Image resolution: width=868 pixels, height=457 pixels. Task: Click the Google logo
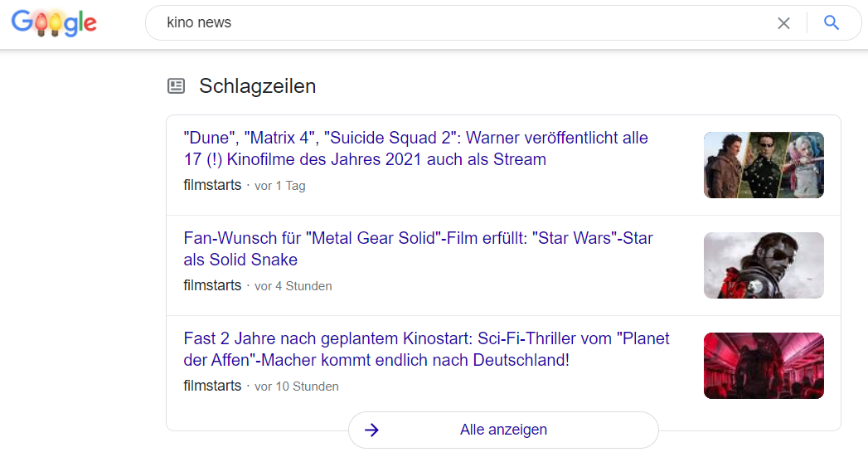(x=54, y=22)
